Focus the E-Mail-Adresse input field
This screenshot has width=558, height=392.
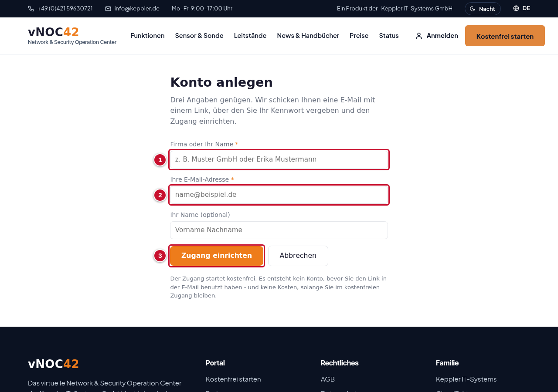[279, 195]
